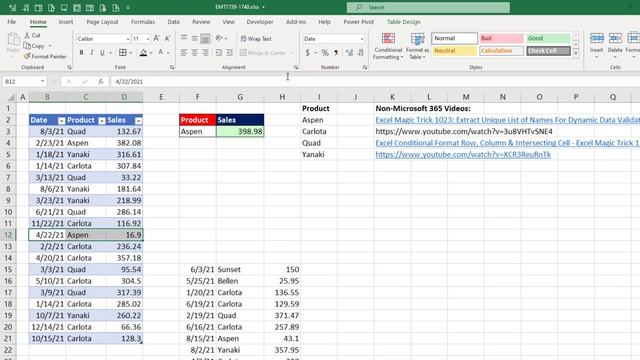Open the Date number format dropdown

pyautogui.click(x=362, y=39)
